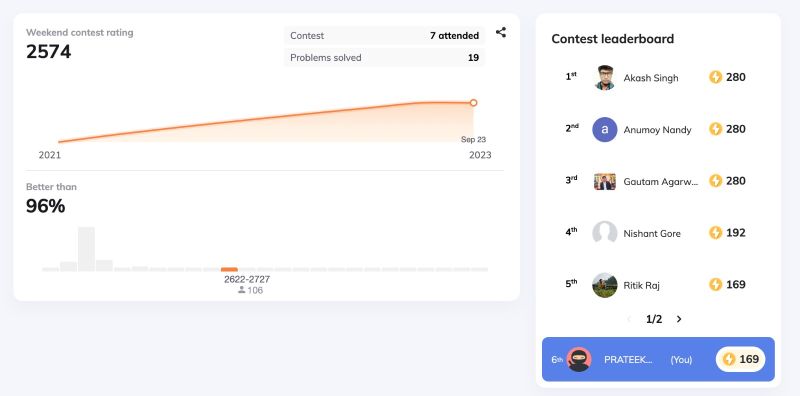Click the Problems solved 19 row

coord(384,58)
